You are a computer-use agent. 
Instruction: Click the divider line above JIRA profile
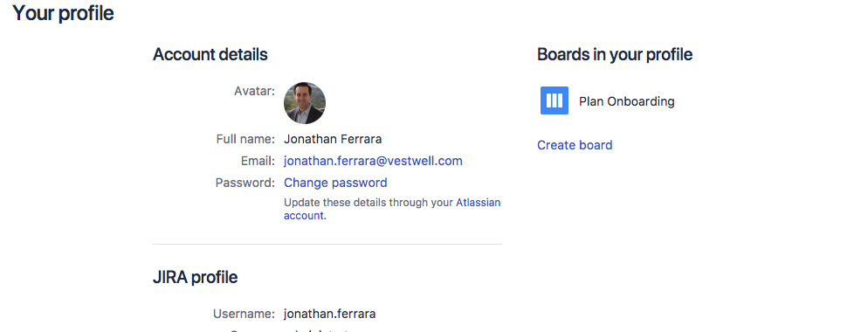(x=327, y=244)
